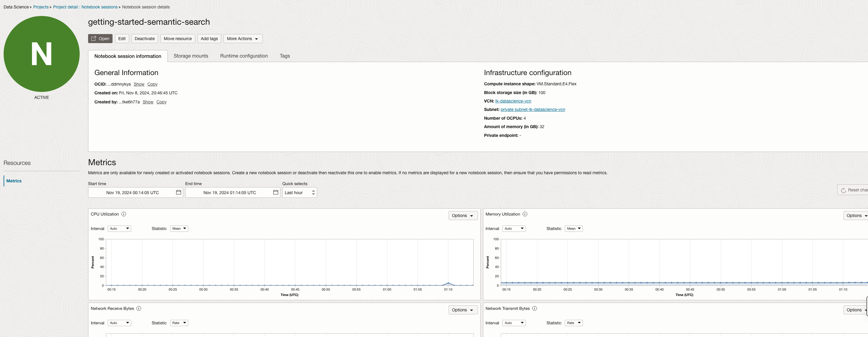Viewport: 868px width, 337px height.
Task: Expand the More Actions dropdown
Action: coord(243,39)
